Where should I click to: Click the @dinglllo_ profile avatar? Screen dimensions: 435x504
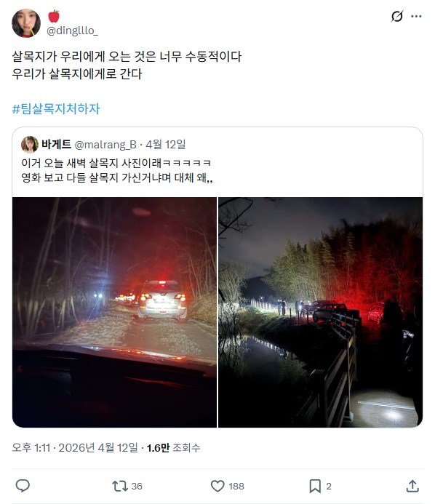(26, 23)
